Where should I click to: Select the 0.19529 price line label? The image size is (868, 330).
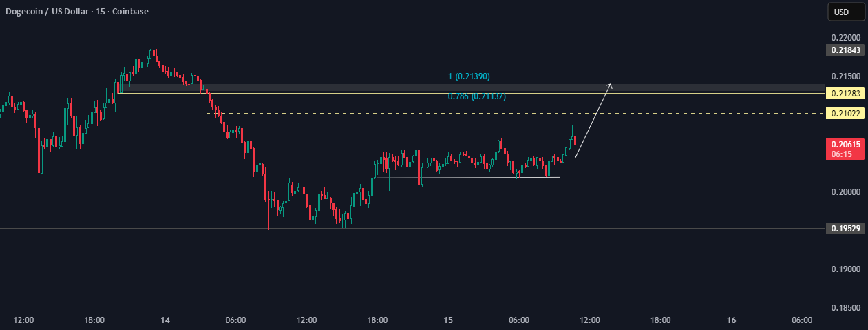point(845,228)
